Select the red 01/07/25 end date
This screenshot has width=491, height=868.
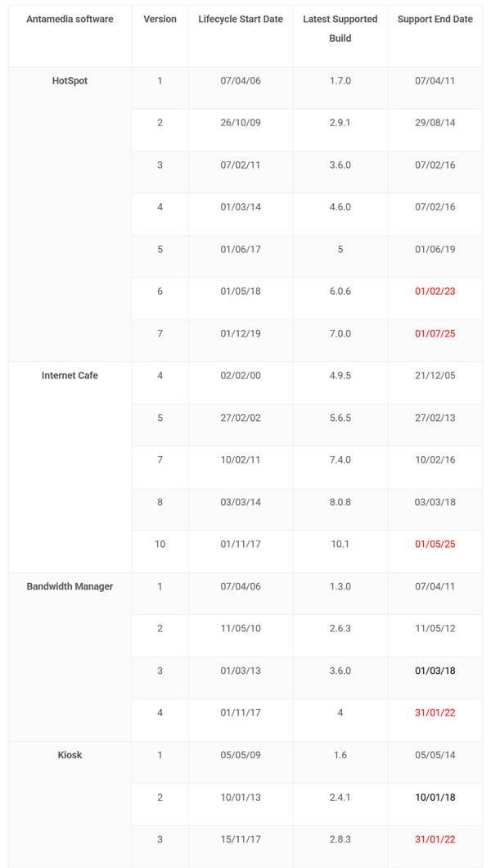[x=435, y=334]
